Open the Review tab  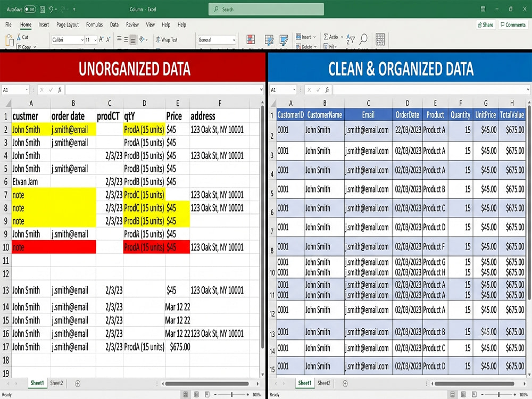tap(132, 25)
